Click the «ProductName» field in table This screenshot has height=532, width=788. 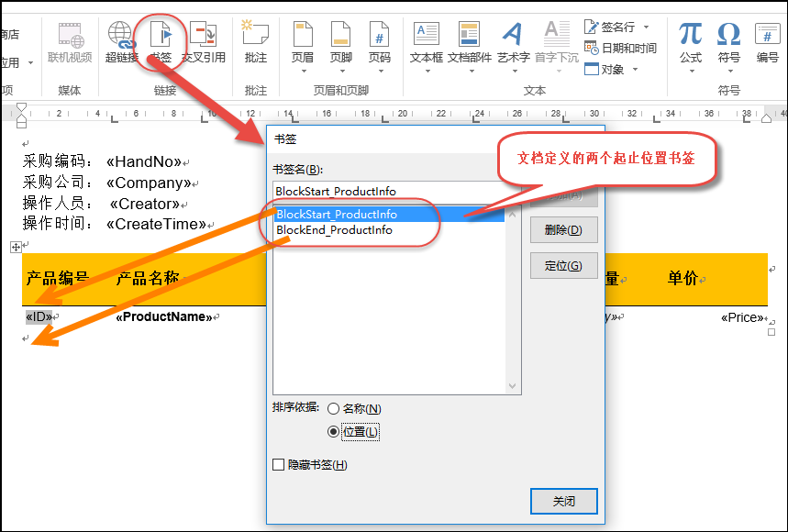164,317
